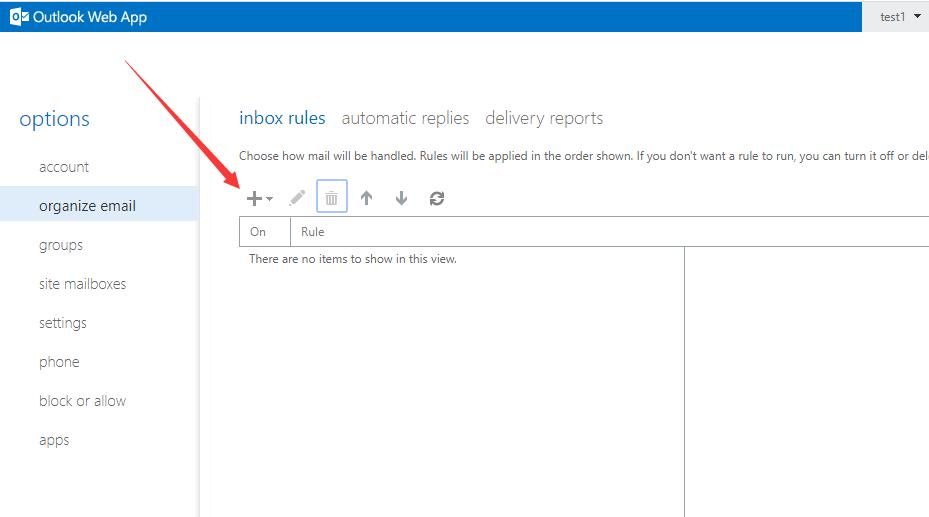Select the inbox rules tab
The height and width of the screenshot is (517, 929).
[x=282, y=118]
